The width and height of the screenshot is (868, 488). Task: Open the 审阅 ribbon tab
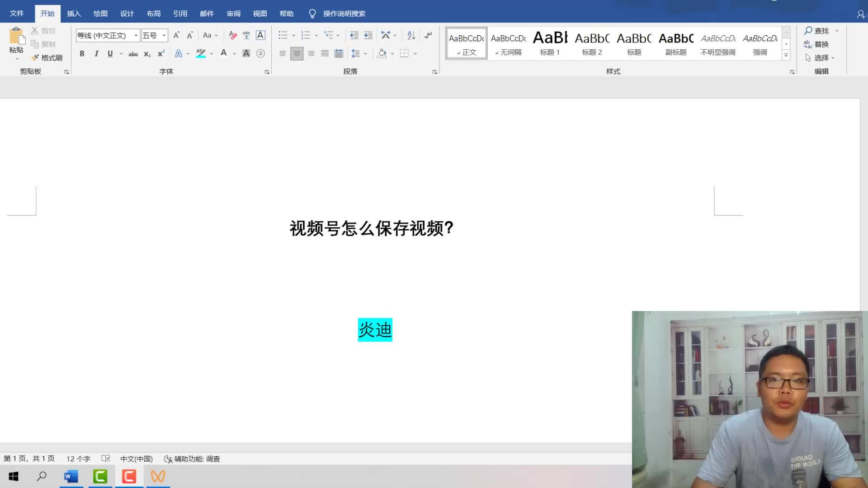click(x=233, y=13)
